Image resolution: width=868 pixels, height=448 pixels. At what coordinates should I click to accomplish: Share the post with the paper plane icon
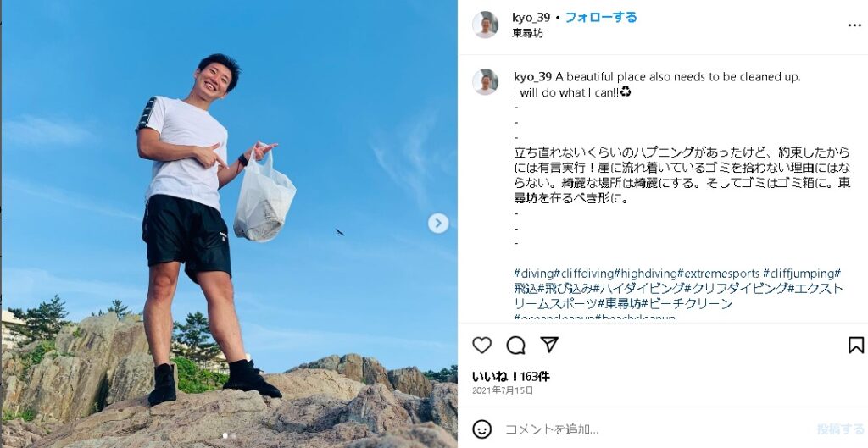click(x=548, y=345)
